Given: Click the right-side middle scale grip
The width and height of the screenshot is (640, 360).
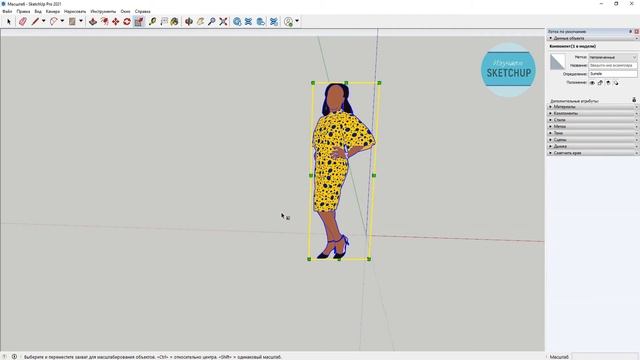Looking at the screenshot, I should click(x=374, y=175).
